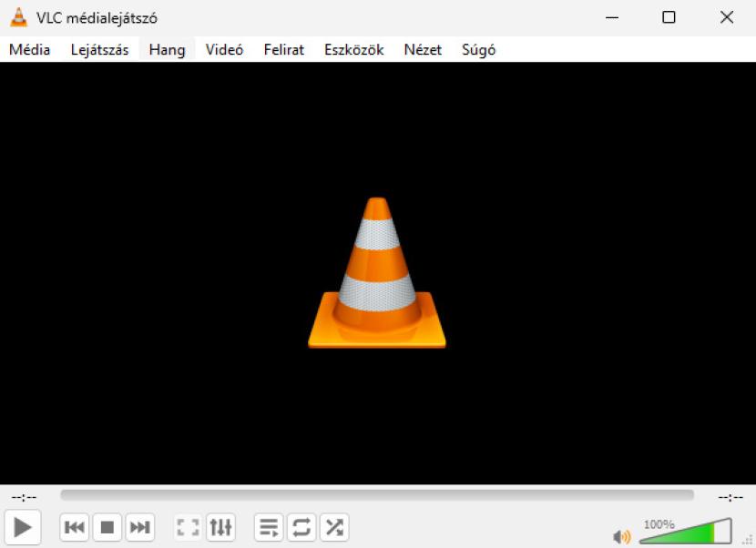The image size is (756, 548).
Task: Click the remaining time label on right
Action: point(730,497)
